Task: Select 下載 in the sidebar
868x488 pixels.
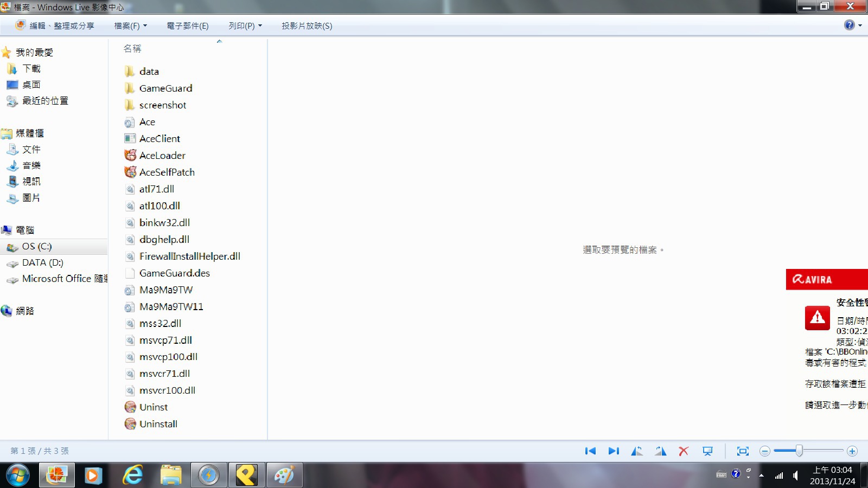Action: coord(31,69)
